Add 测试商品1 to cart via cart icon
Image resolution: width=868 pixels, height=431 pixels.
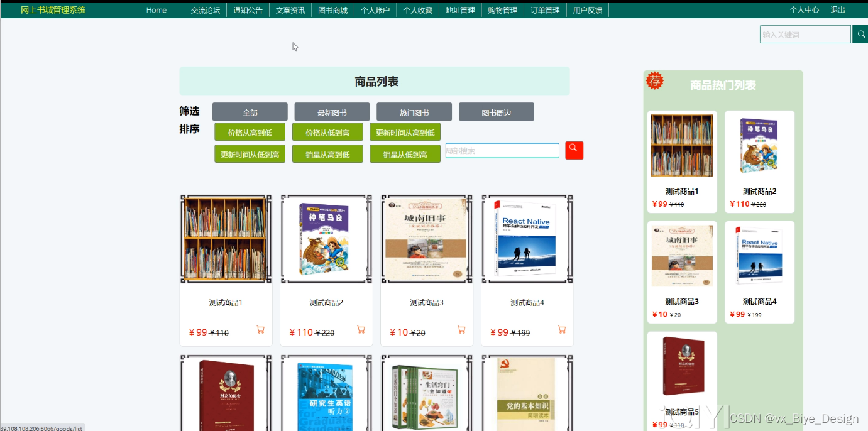(260, 330)
